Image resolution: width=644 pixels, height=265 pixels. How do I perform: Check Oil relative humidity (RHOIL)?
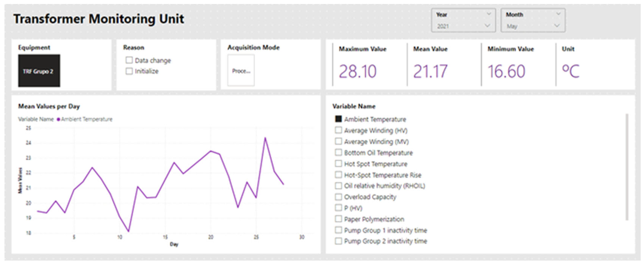[338, 186]
